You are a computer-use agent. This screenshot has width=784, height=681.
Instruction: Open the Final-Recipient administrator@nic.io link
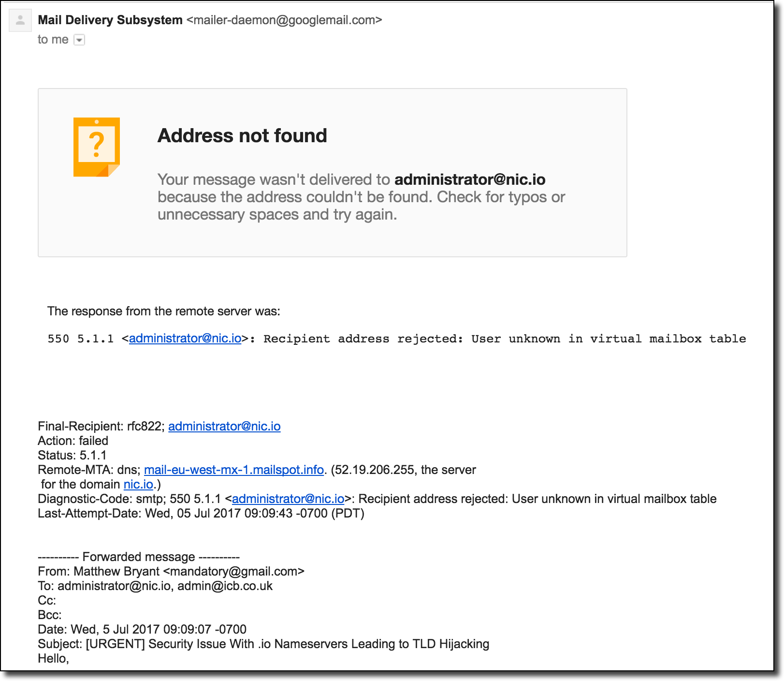pyautogui.click(x=224, y=426)
